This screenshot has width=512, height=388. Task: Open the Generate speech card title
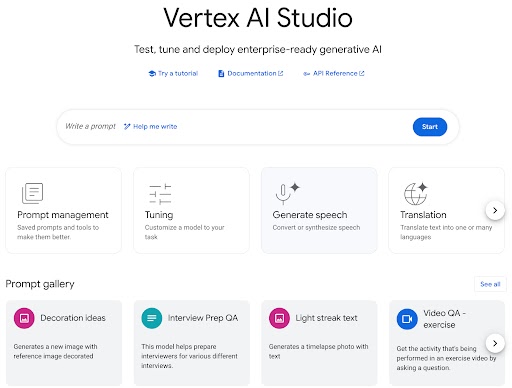[x=310, y=215]
